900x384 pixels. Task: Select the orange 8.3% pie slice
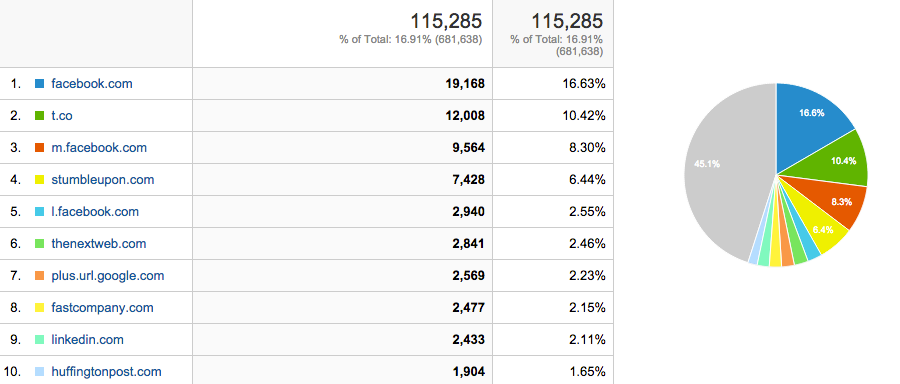[840, 202]
